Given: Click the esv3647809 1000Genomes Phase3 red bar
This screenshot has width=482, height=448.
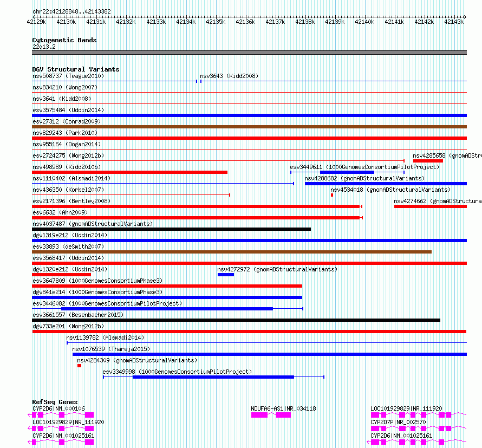Looking at the screenshot, I should [167, 286].
